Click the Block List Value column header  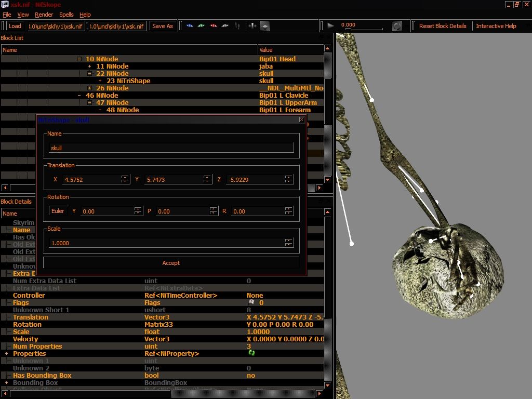291,50
